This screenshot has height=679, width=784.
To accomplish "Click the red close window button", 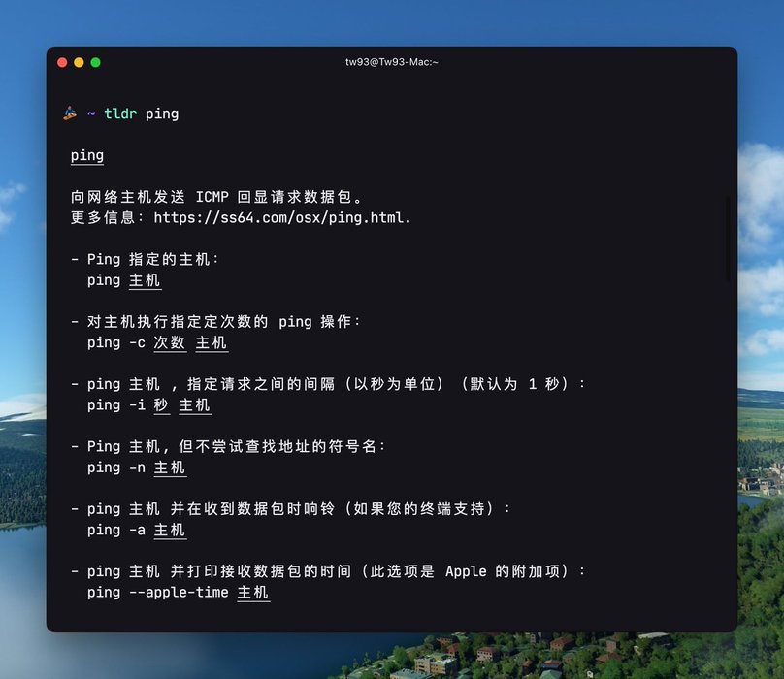I will tap(62, 62).
